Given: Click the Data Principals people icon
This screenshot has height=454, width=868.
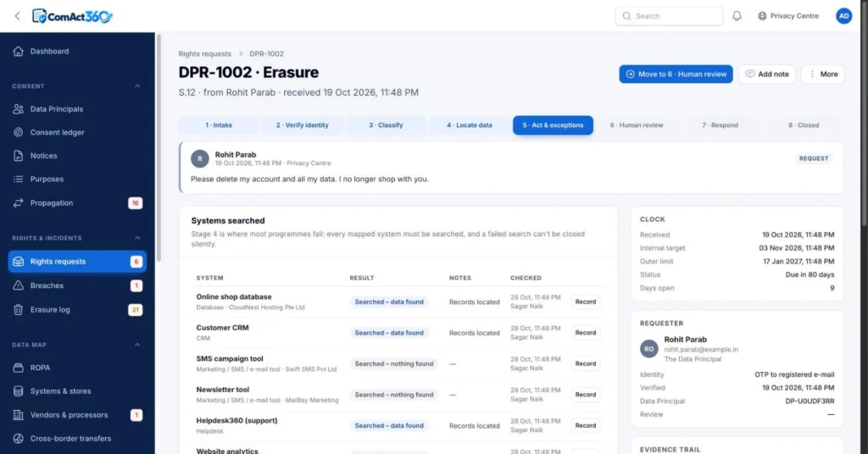Looking at the screenshot, I should click(x=19, y=109).
